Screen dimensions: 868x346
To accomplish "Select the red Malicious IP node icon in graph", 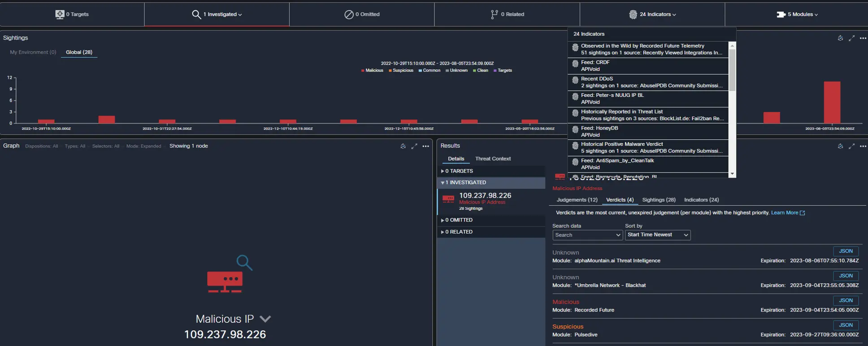I will 225,282.
